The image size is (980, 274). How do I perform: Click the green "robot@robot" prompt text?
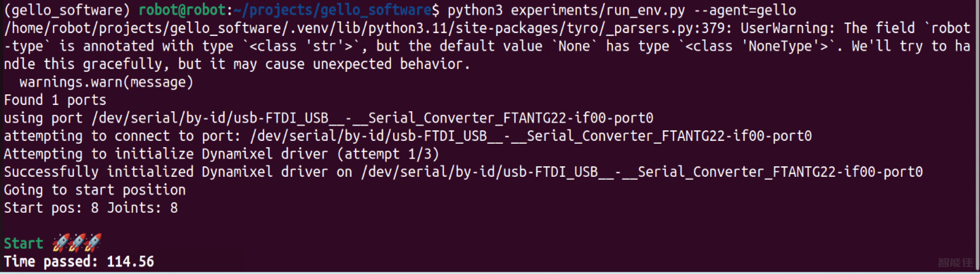coord(182,10)
